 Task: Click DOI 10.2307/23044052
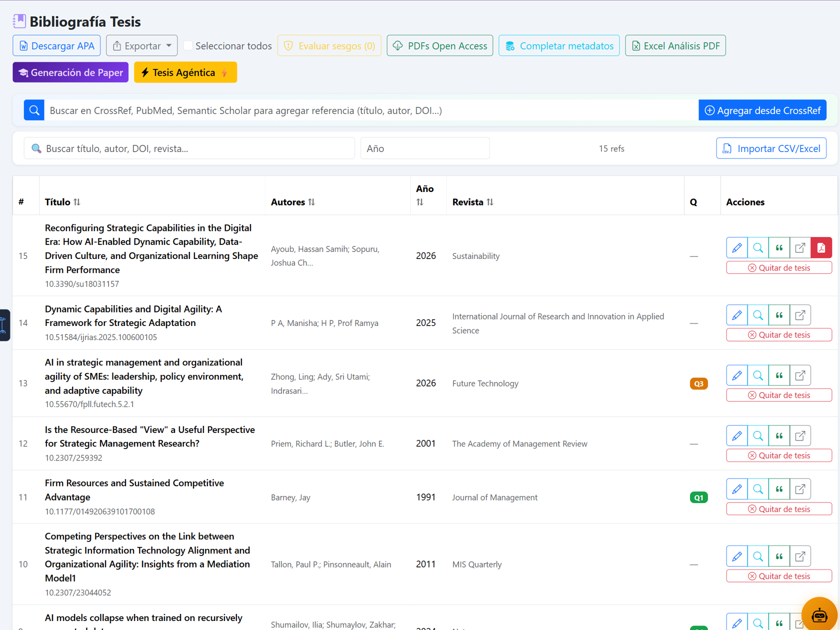(x=78, y=592)
